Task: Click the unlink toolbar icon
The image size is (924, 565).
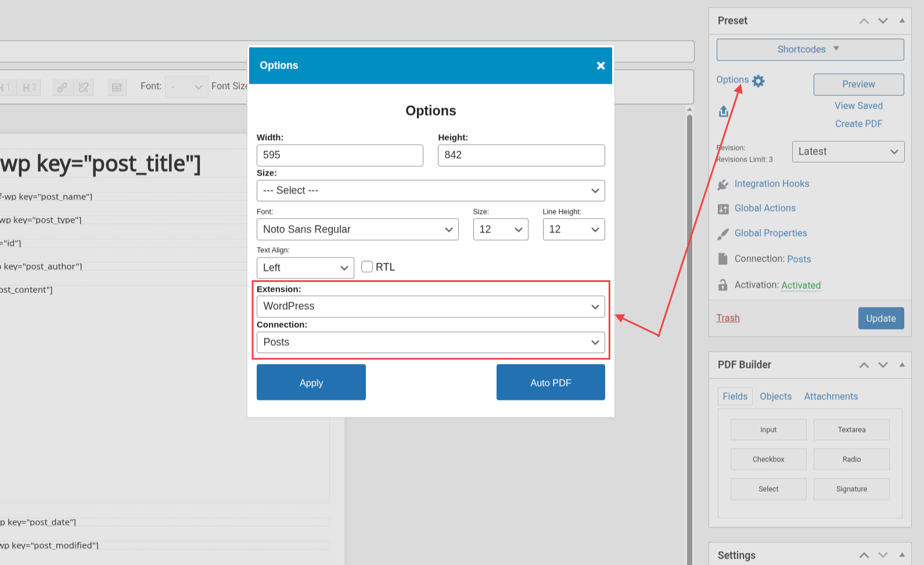Action: pyautogui.click(x=84, y=87)
